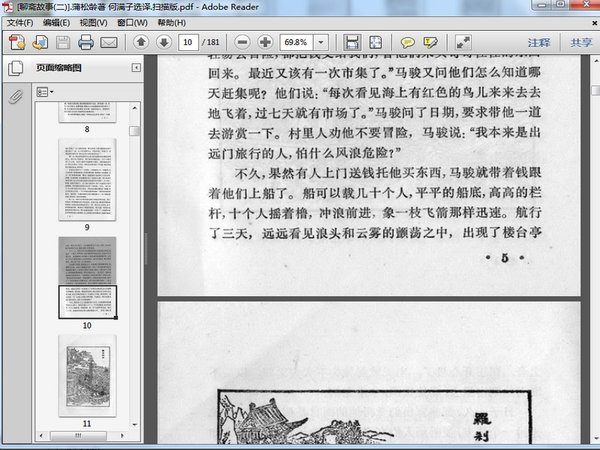Image resolution: width=600 pixels, height=450 pixels.
Task: Open thumbnail panel options dropdown
Action: coord(46,91)
